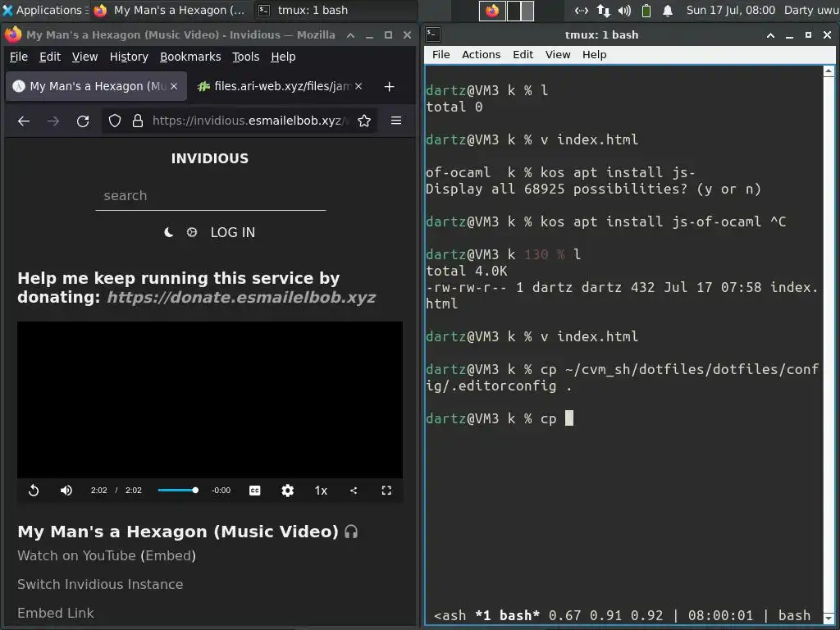Roll up the terminal window
This screenshot has width=840, height=630.
pos(770,35)
